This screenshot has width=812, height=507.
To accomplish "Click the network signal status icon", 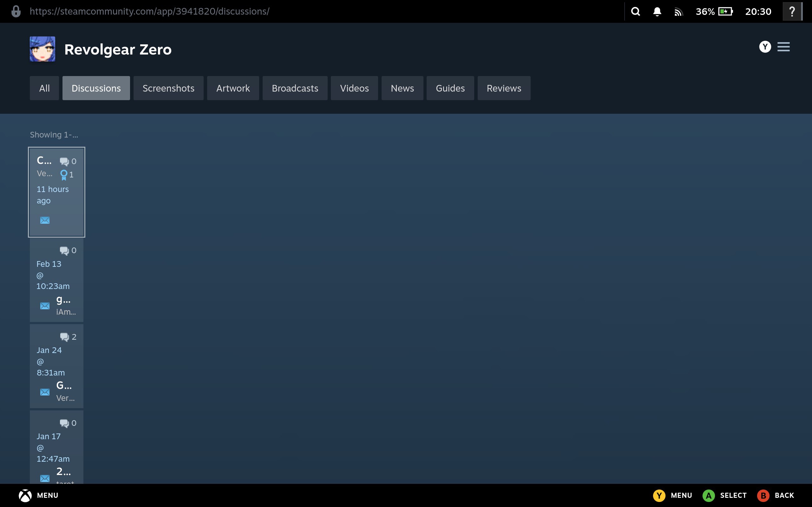I will point(678,12).
